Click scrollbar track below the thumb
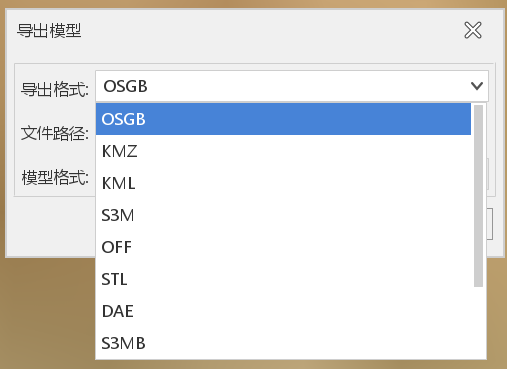The image size is (507, 369). tap(478, 322)
